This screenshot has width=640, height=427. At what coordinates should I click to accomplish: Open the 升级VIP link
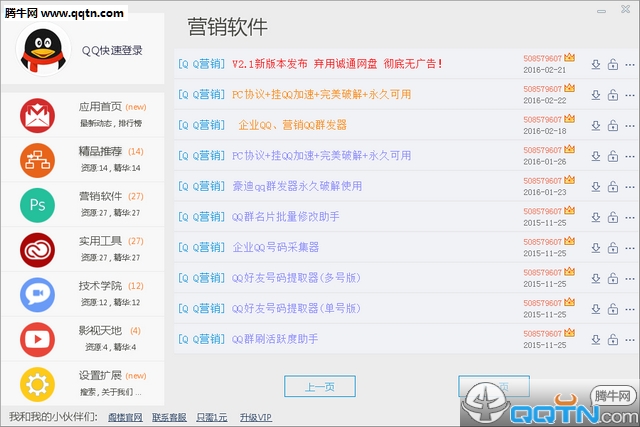254,417
